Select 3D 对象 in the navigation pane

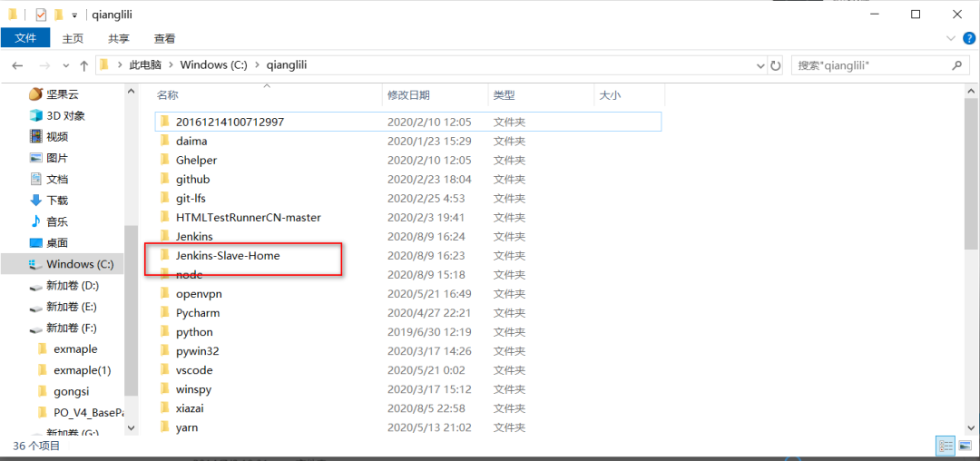65,115
